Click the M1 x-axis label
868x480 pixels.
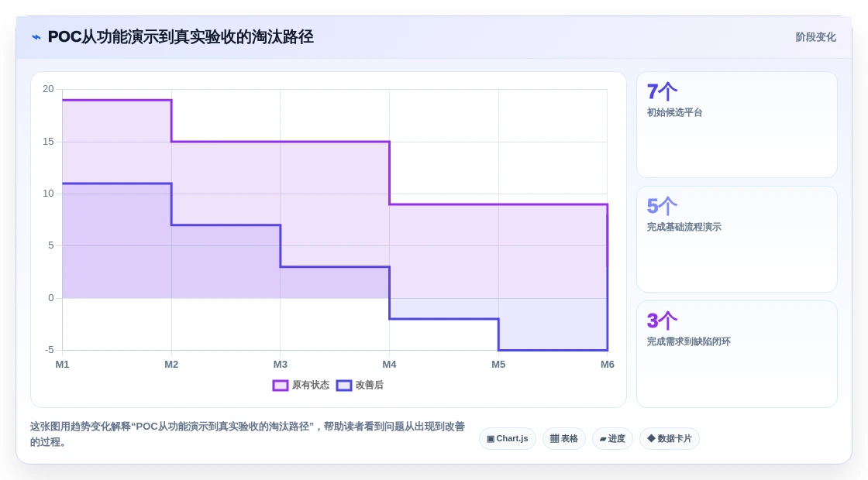pos(62,365)
